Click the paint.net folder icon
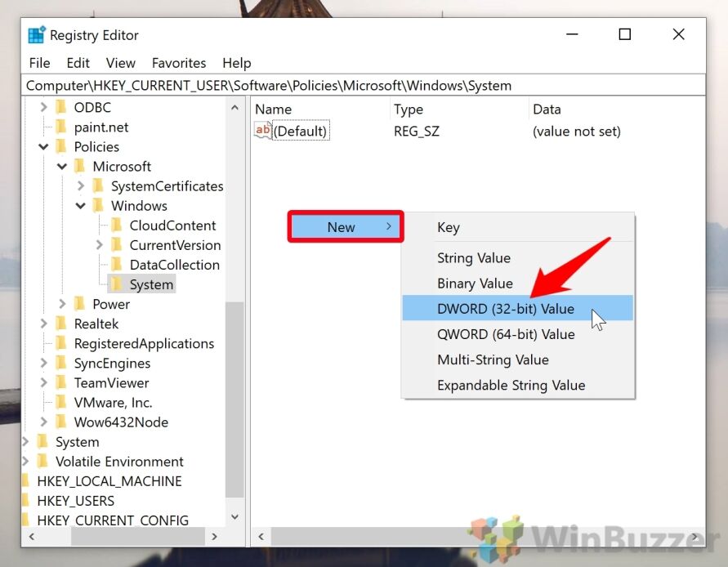Viewport: 728px width, 567px height. pos(60,127)
